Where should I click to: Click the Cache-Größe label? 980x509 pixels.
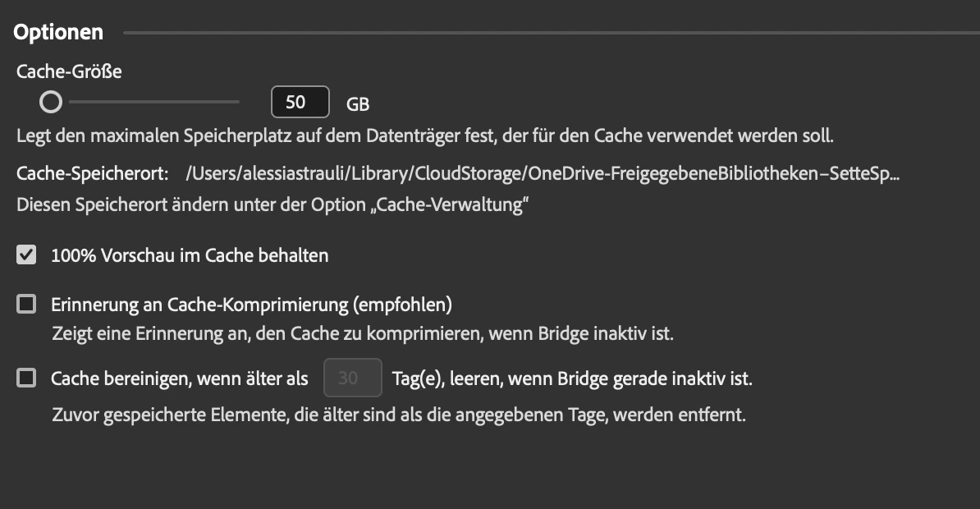(x=69, y=71)
